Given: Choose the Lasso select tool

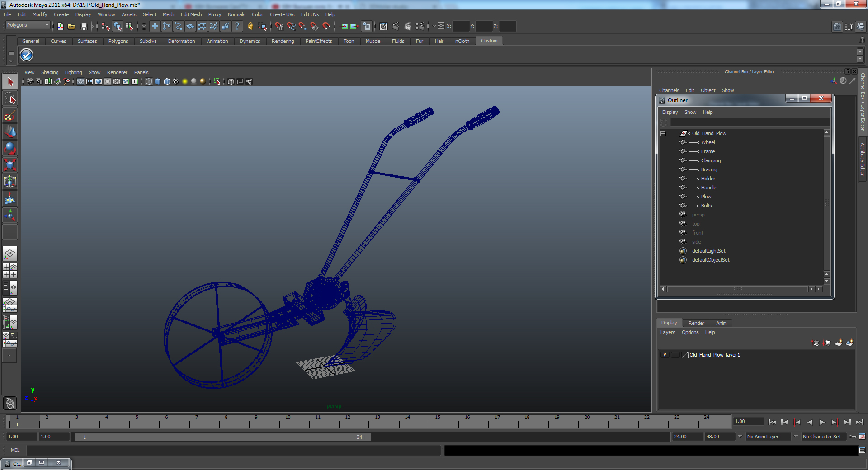Looking at the screenshot, I should pyautogui.click(x=10, y=99).
